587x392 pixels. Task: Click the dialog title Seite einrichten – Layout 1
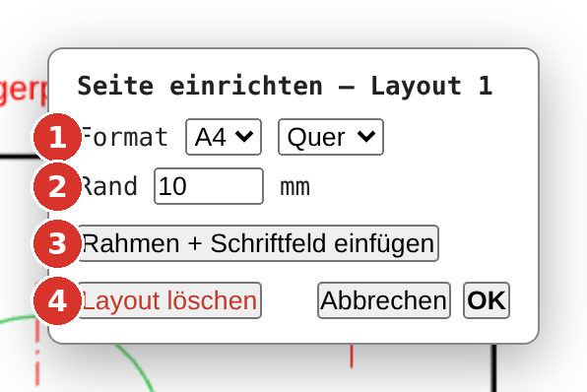coord(285,86)
